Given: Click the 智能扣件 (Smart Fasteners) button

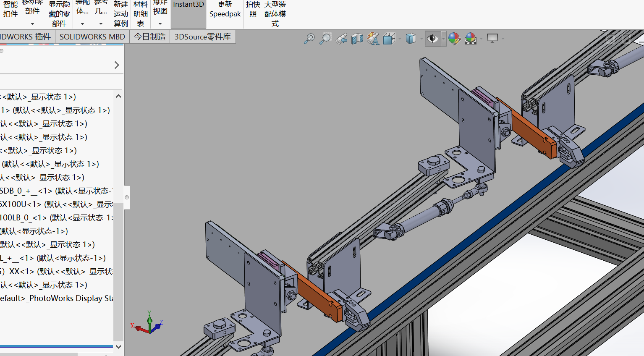Looking at the screenshot, I should [10, 9].
